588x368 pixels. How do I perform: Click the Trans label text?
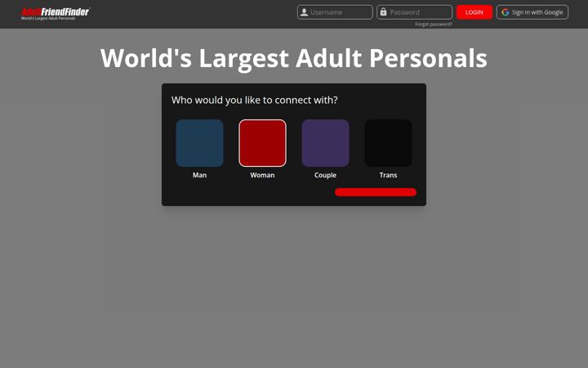[388, 175]
